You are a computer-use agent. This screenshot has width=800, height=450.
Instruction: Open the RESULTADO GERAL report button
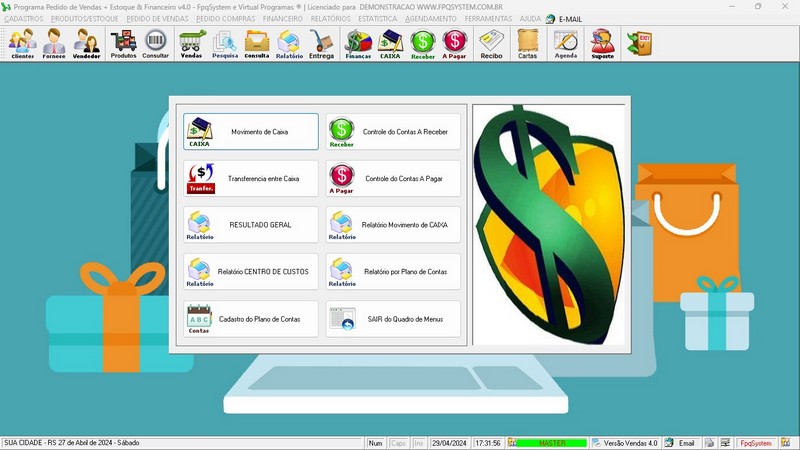(251, 225)
